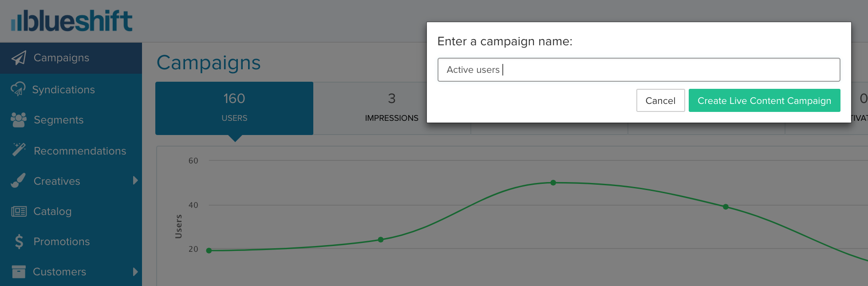Click the Blueshift logo
868x286 pixels.
pyautogui.click(x=71, y=21)
